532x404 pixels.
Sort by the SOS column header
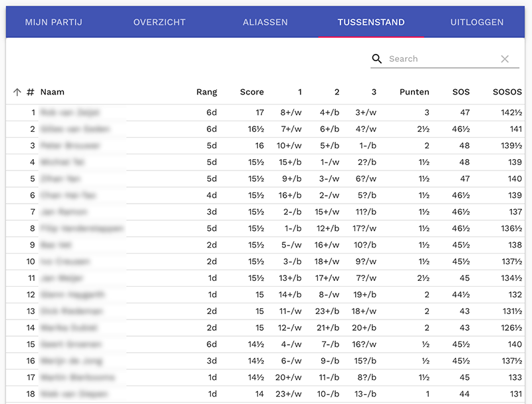461,93
